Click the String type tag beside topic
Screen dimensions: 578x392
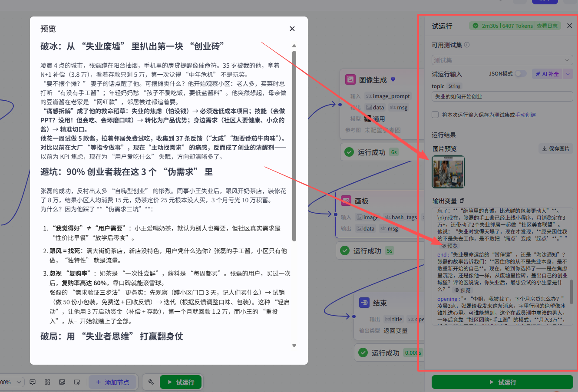click(x=455, y=86)
